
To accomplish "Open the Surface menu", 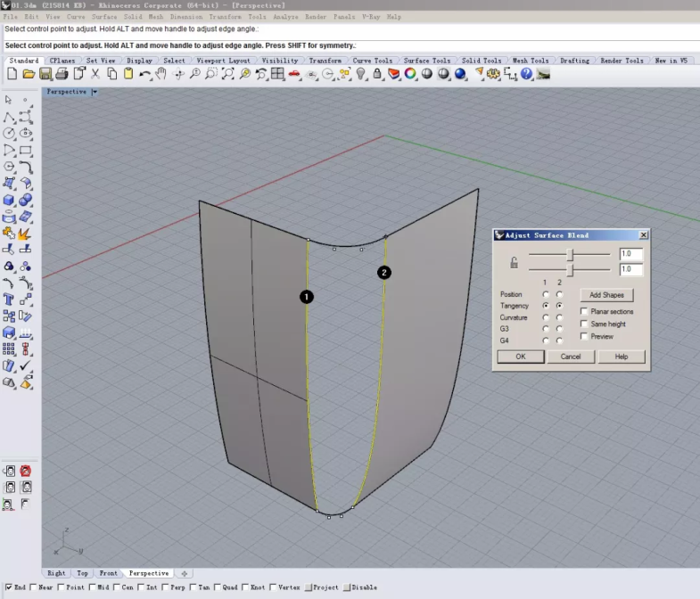I will pos(104,17).
